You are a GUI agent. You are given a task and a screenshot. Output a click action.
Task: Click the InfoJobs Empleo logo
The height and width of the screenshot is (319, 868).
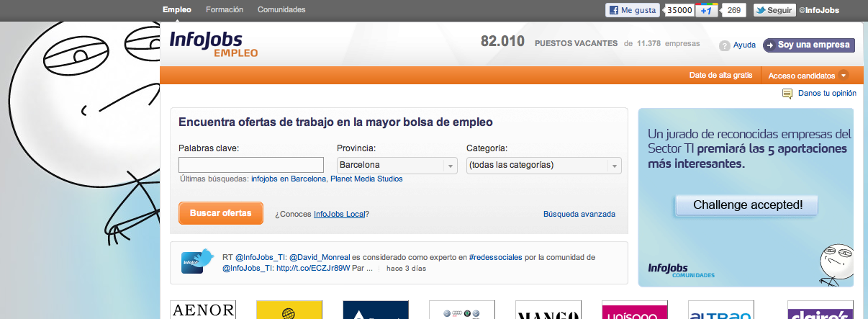click(x=213, y=44)
